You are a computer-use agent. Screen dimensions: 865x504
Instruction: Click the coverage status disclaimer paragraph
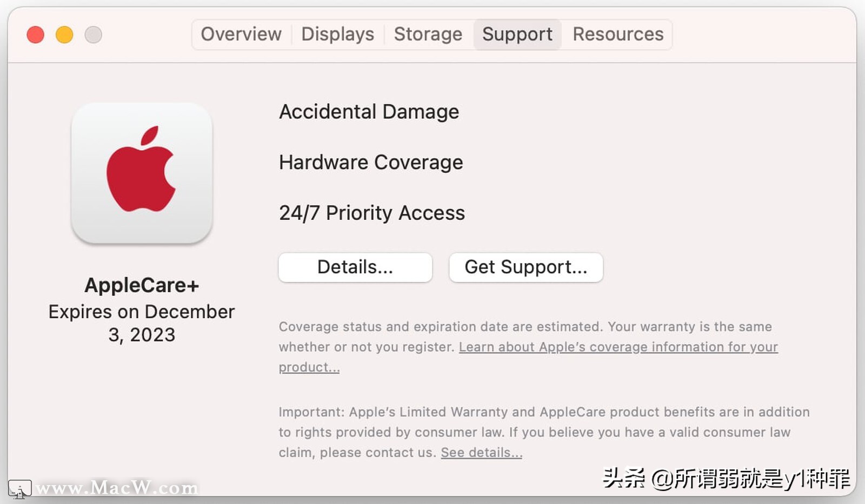tap(524, 346)
